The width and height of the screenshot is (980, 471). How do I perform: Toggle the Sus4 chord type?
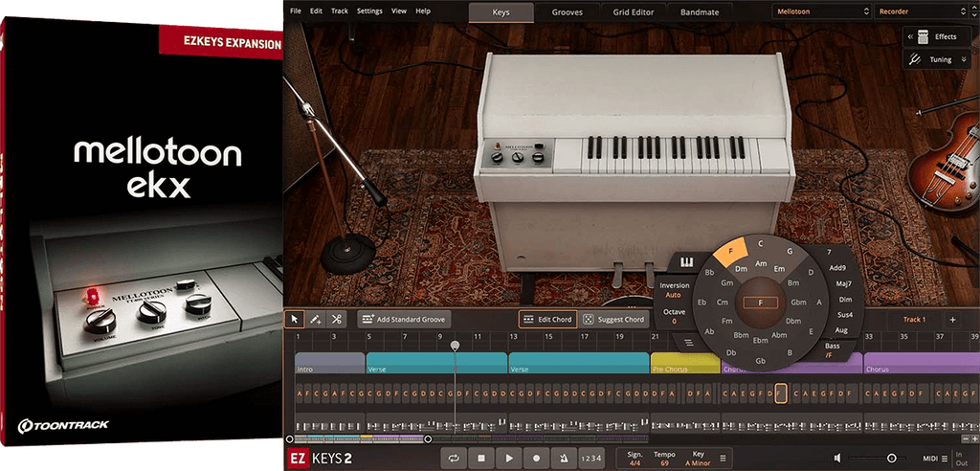844,315
